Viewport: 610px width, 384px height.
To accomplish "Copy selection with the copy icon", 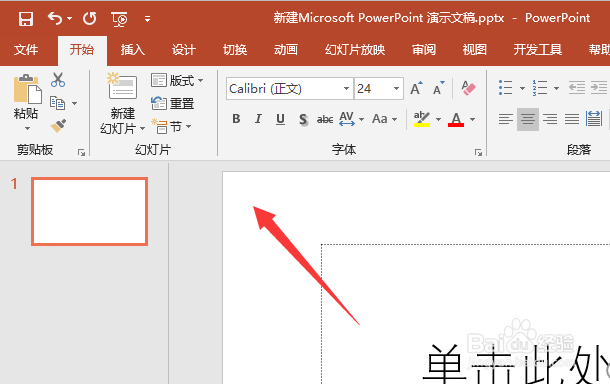I will (x=58, y=103).
